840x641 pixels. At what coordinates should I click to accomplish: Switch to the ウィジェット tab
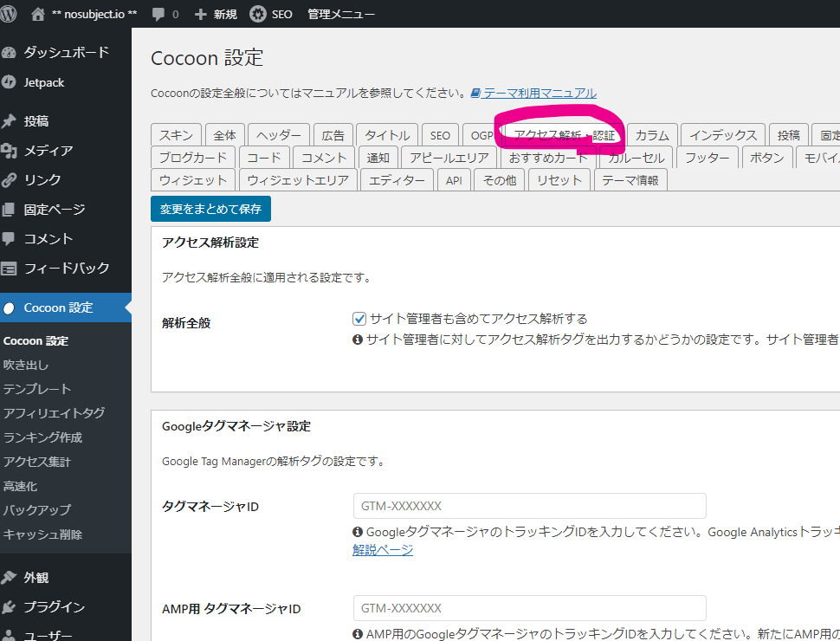tap(193, 180)
